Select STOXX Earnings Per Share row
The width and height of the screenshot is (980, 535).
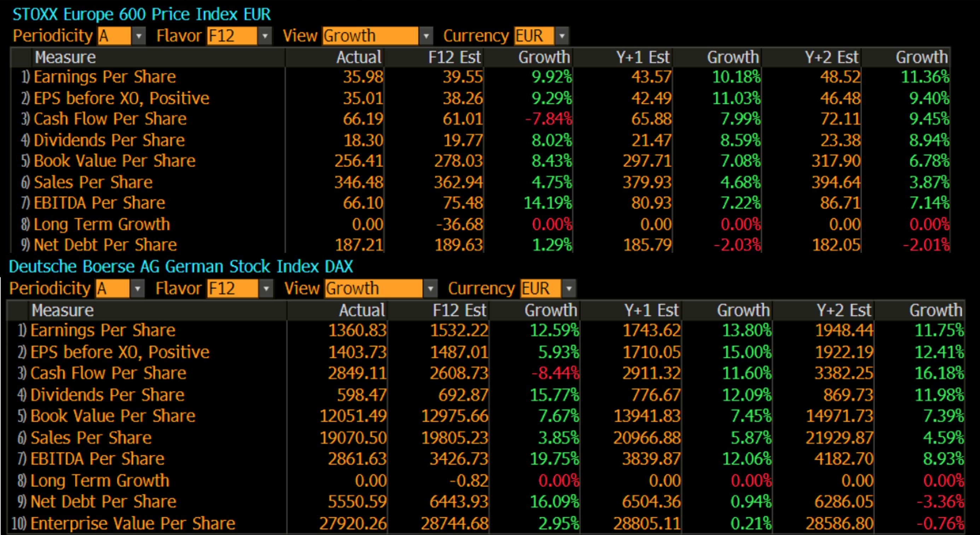pos(105,77)
